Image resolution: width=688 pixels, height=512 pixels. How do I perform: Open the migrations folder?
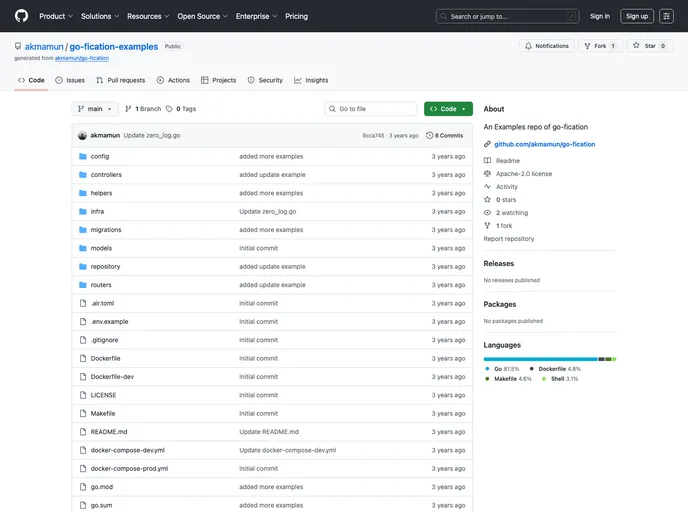[x=106, y=230]
